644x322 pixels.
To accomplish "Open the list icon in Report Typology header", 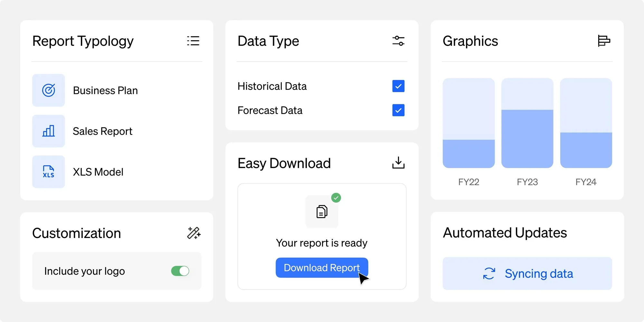I will (194, 41).
